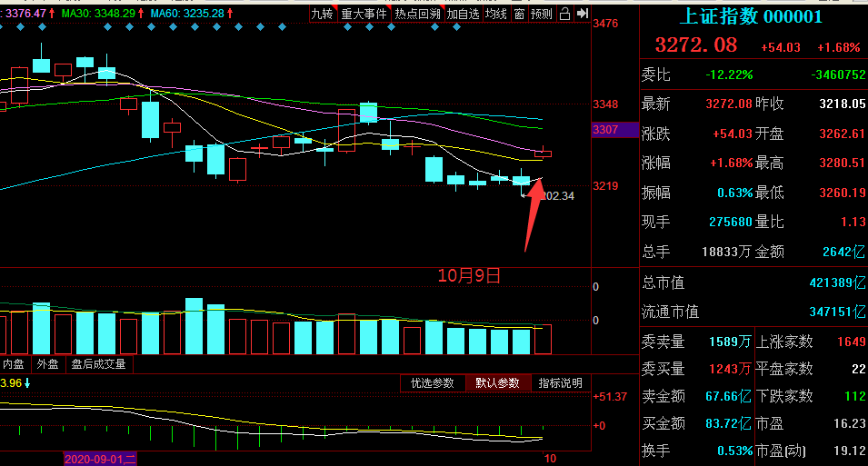The image size is (868, 466).
Task: Select the 振幅 value 0.63%
Action: pyautogui.click(x=735, y=193)
